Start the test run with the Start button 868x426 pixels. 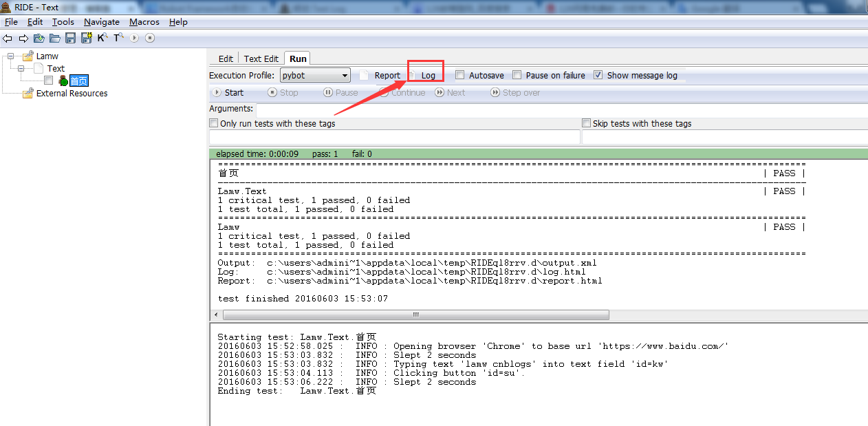pos(228,93)
